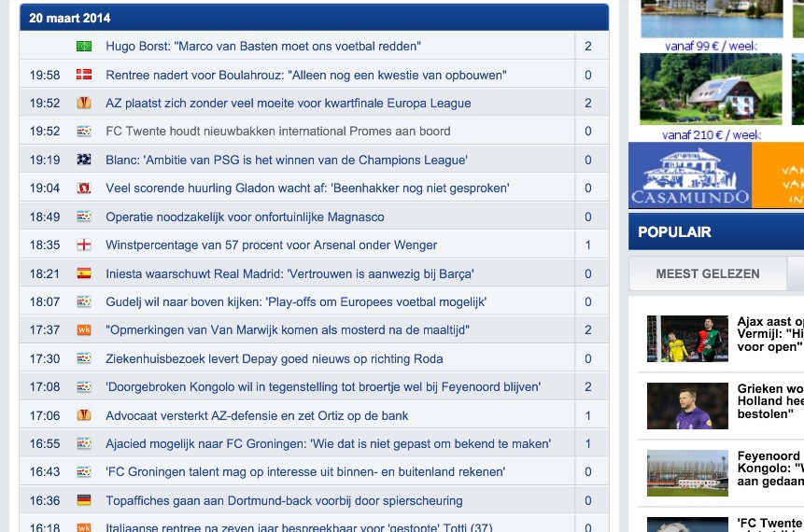Image resolution: width=804 pixels, height=532 pixels.
Task: Open the Feyenoord Kongolo popular headline
Action: pyautogui.click(x=770, y=469)
